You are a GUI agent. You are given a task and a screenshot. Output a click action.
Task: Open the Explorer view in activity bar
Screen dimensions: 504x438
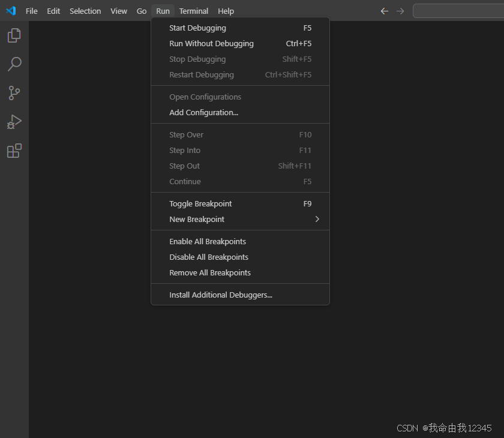pos(14,35)
